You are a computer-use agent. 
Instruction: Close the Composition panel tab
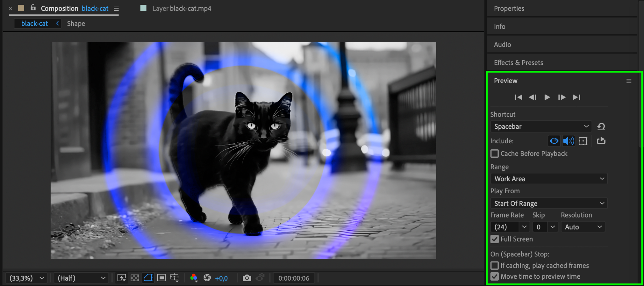pyautogui.click(x=10, y=9)
